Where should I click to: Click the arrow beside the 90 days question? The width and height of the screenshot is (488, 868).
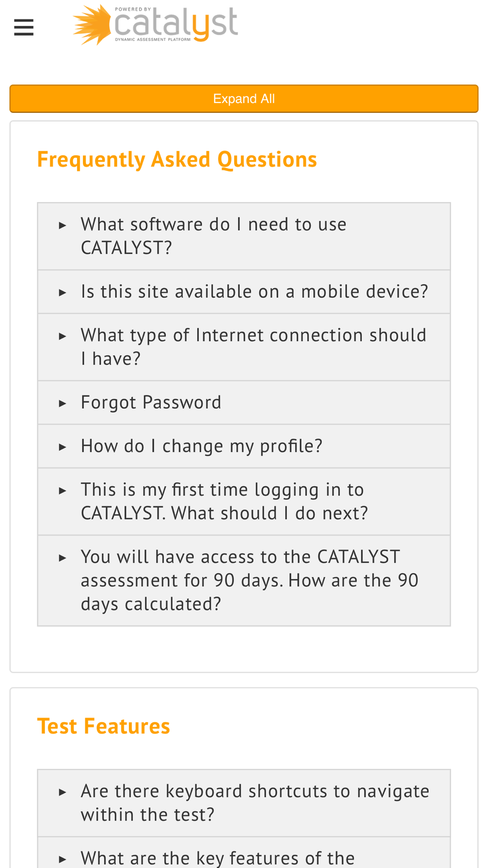pos(62,558)
